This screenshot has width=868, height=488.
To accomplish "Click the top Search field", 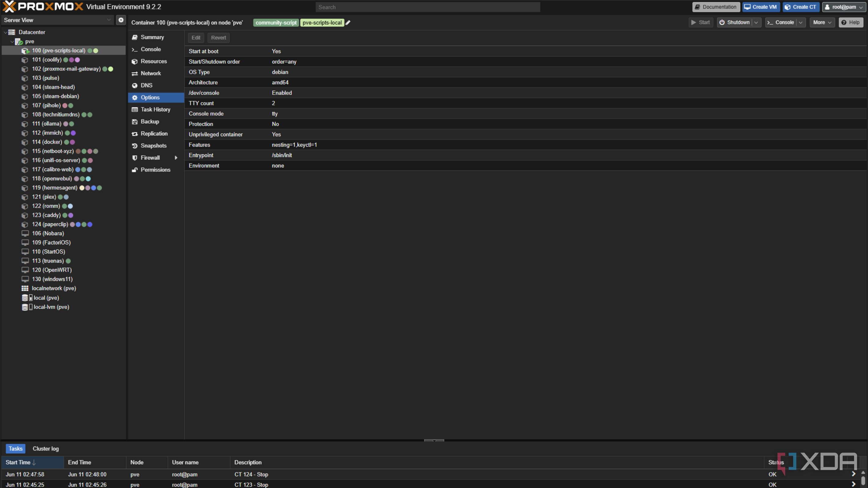I will (x=428, y=7).
